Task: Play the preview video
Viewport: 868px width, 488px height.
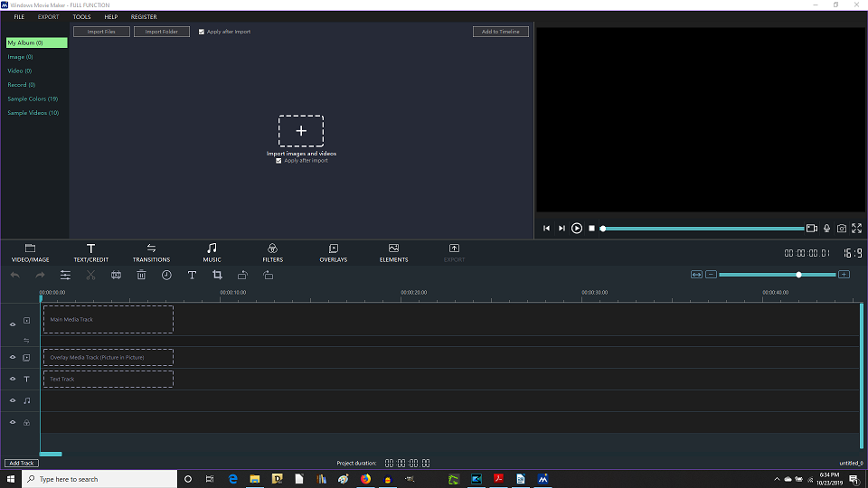Action: (x=577, y=228)
